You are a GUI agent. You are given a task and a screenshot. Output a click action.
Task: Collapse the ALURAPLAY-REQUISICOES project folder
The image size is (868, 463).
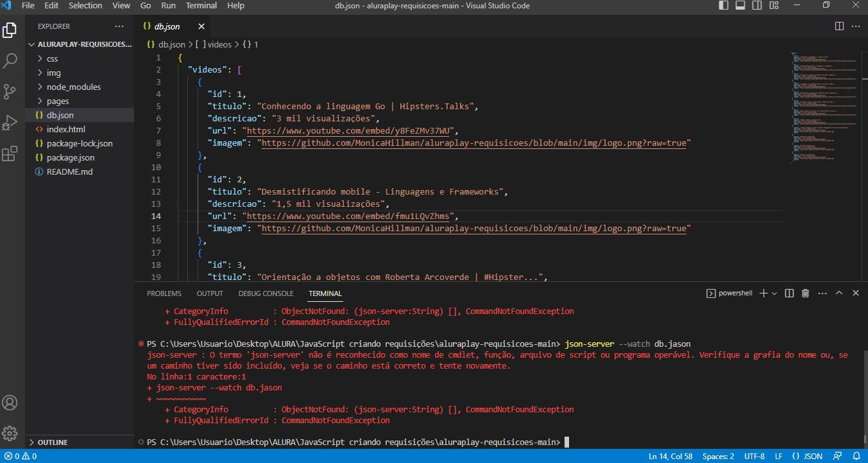(x=80, y=44)
